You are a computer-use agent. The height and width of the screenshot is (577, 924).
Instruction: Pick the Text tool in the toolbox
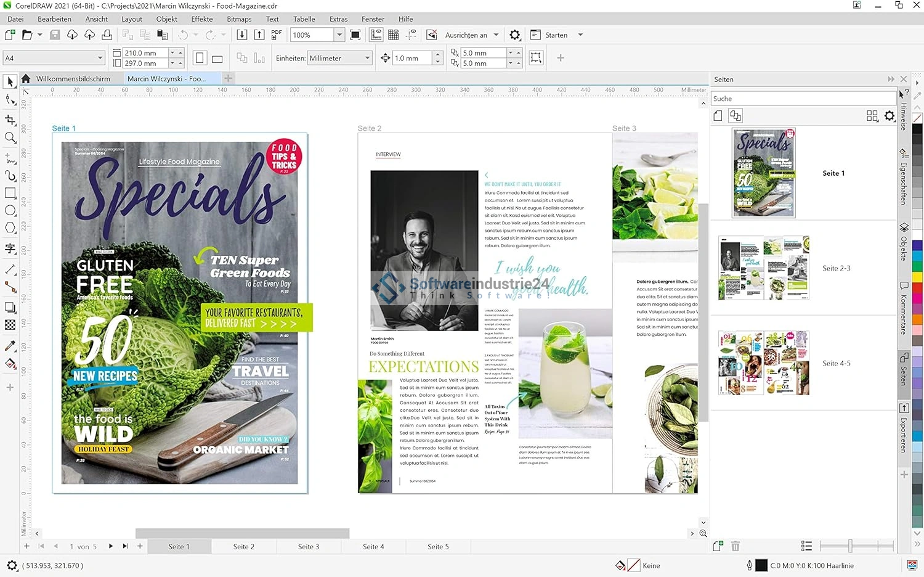[10, 249]
